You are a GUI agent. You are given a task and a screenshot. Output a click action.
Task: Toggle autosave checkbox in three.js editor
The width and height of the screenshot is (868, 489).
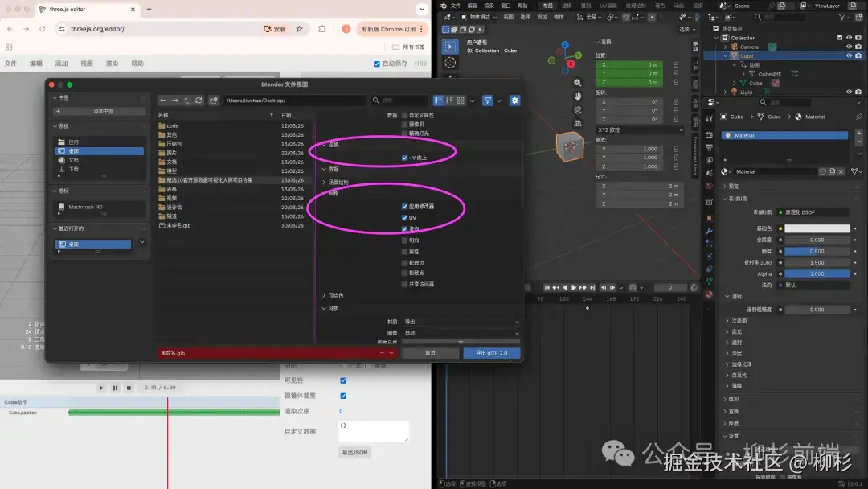click(x=377, y=64)
